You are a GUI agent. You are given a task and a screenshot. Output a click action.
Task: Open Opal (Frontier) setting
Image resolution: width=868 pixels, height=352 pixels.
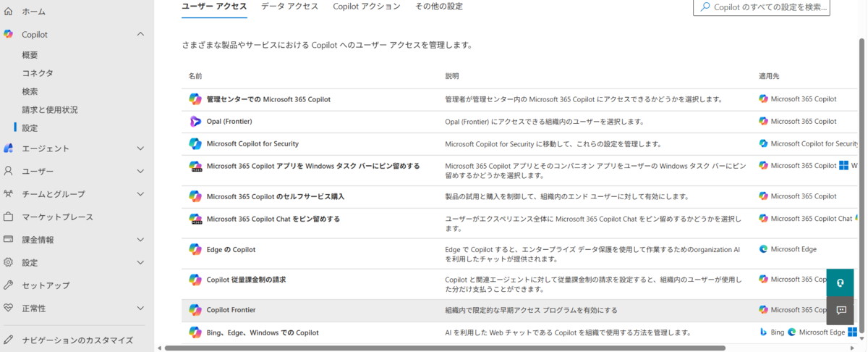pyautogui.click(x=229, y=122)
